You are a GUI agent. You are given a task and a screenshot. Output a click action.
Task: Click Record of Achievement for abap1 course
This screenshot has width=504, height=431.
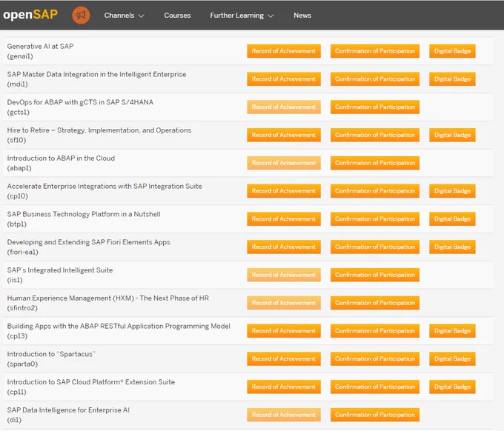point(284,163)
